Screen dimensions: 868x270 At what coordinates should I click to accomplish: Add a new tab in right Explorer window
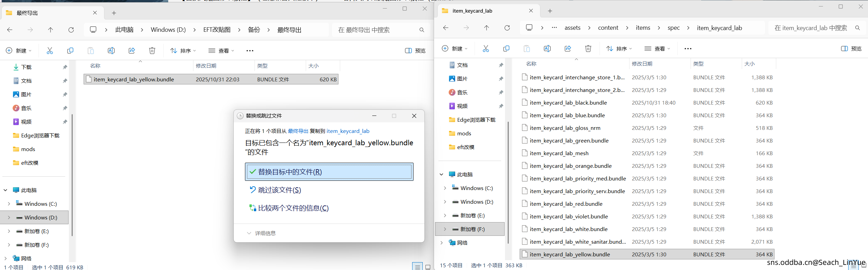tap(550, 11)
